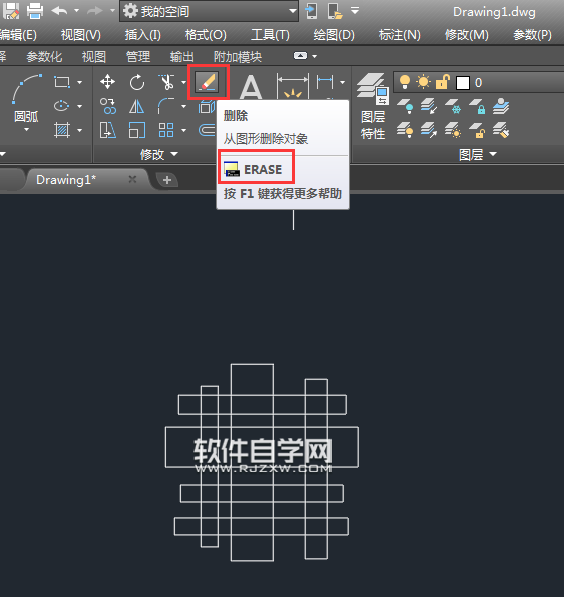This screenshot has height=597, width=564.
Task: Click the Save to mobile device icon
Action: point(312,11)
